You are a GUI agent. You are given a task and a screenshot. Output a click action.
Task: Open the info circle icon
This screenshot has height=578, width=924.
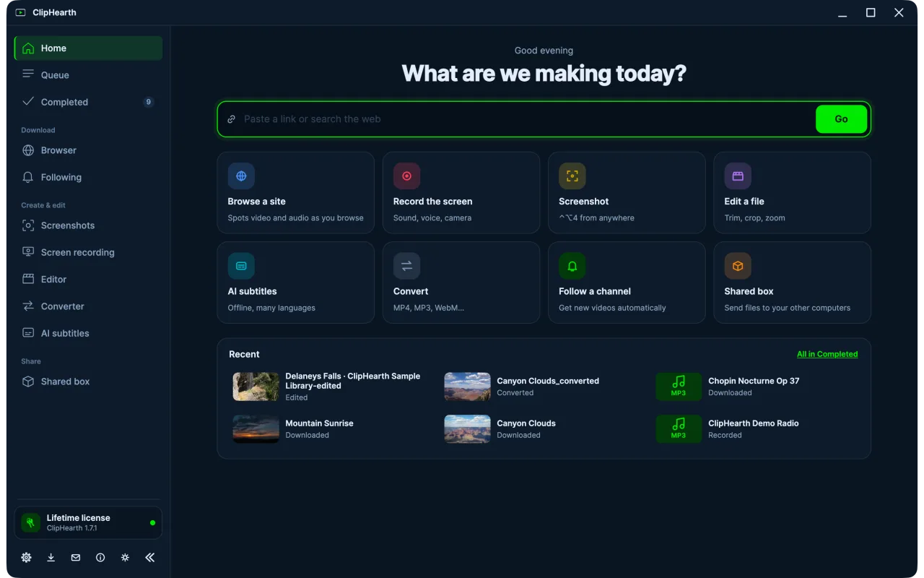(x=100, y=558)
